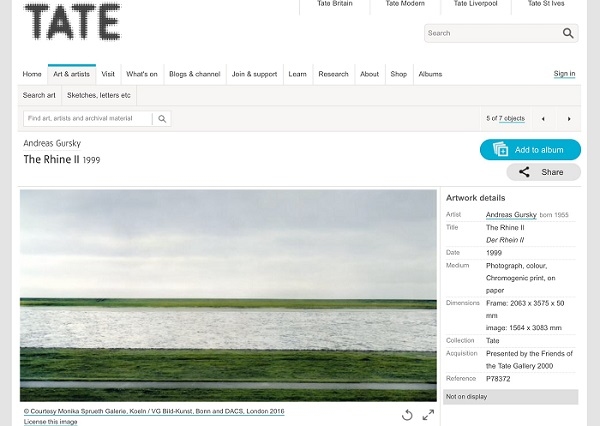The width and height of the screenshot is (600, 426).
Task: Click reference number P78372
Action: tap(498, 379)
